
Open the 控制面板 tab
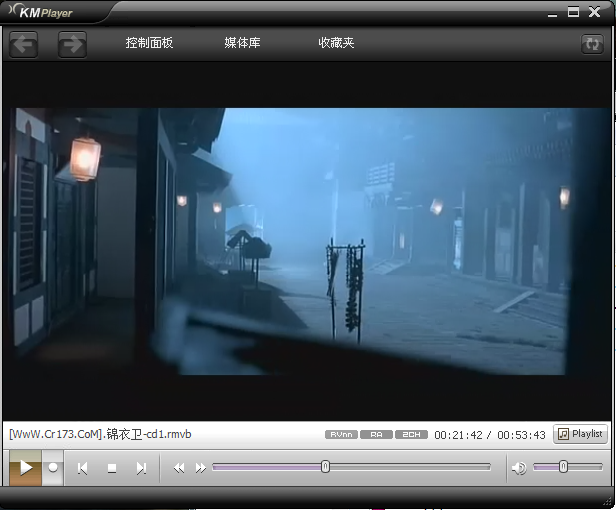click(x=149, y=43)
